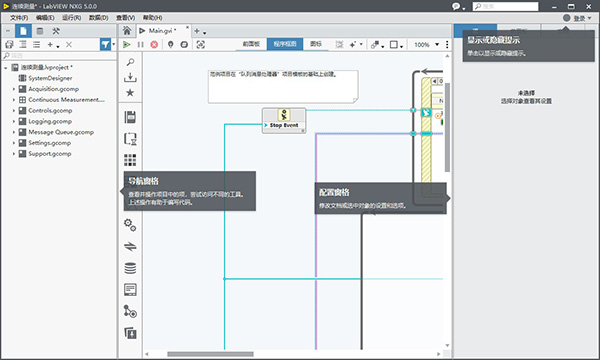This screenshot has width=600, height=360.
Task: Click the title bar search box
Action: 505,7
